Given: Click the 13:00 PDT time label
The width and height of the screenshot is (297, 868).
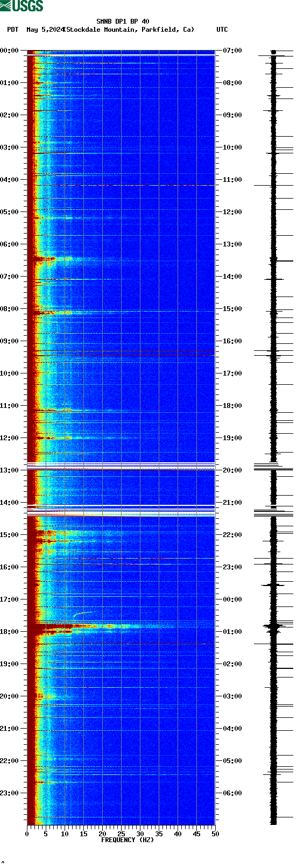Looking at the screenshot, I should [10, 470].
